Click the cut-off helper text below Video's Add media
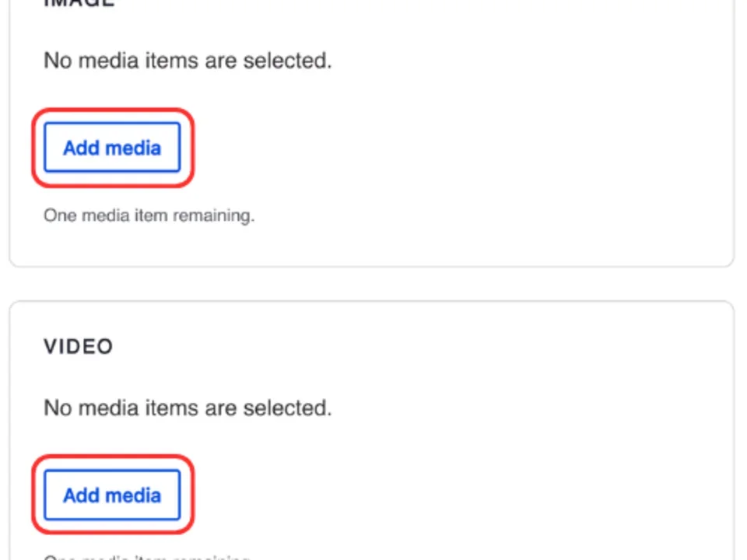Screen dimensions: 747x560 coord(146,556)
